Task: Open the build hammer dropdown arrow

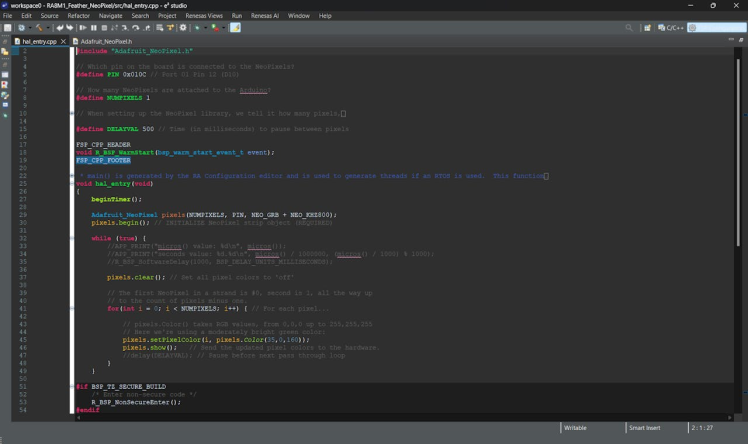Action: click(48, 28)
